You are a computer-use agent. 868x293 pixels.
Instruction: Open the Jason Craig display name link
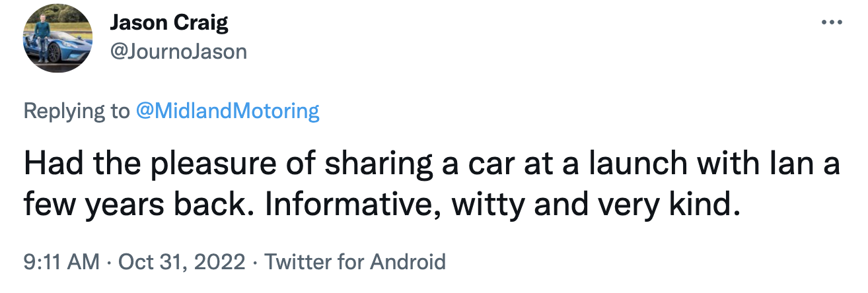168,24
